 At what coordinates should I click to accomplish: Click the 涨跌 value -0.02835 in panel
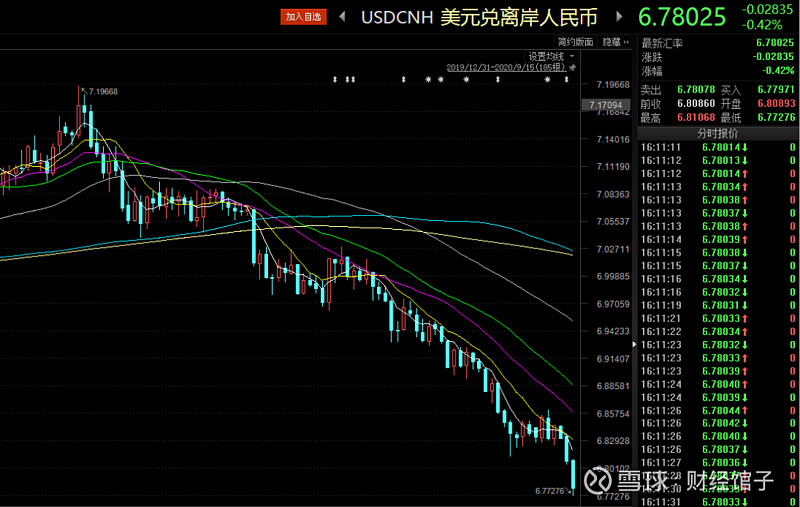click(773, 57)
